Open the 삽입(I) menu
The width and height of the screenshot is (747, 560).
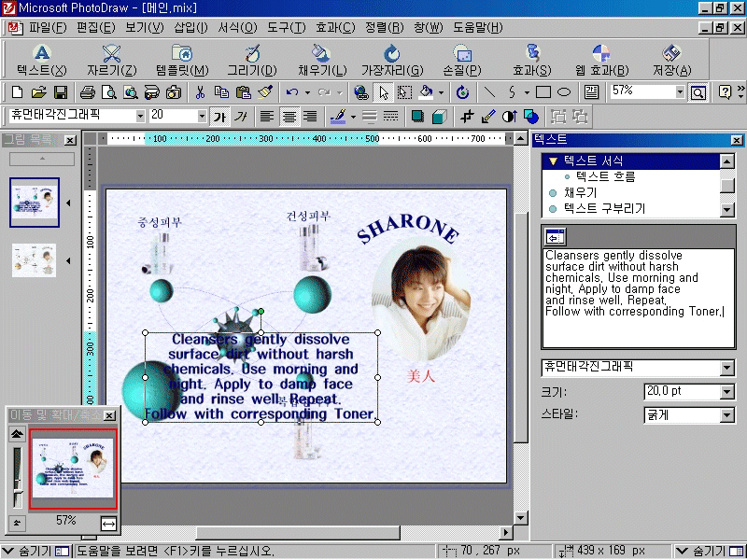tap(190, 28)
